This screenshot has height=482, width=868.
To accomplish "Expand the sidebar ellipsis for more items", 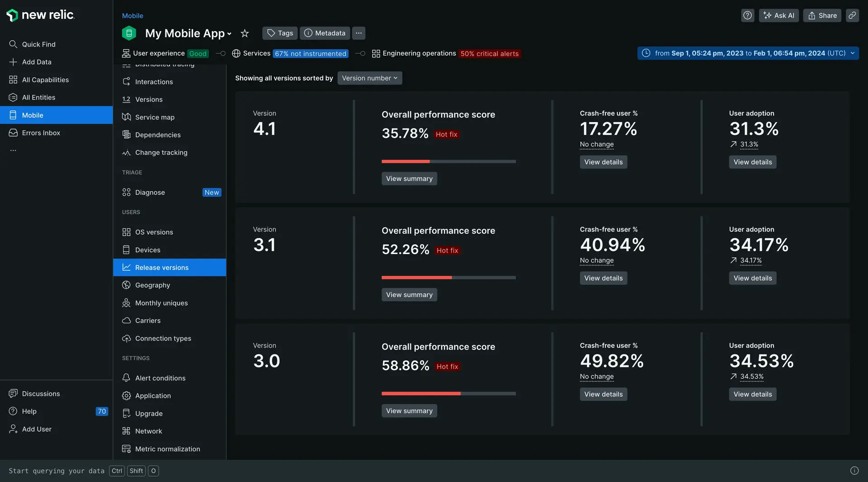I will (x=13, y=151).
